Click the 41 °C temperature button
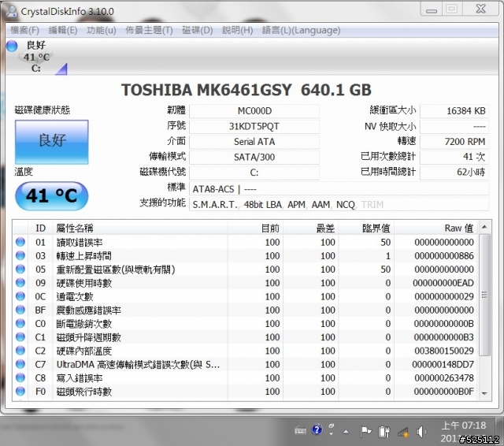 (52, 195)
